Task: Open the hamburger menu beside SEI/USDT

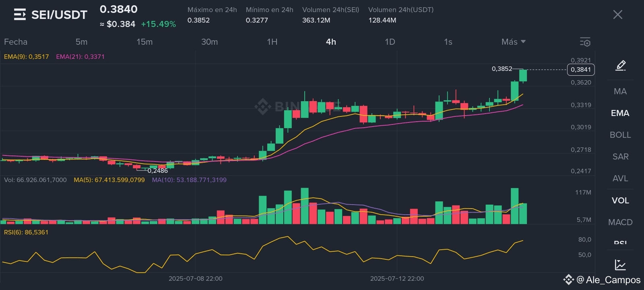Action: 20,15
